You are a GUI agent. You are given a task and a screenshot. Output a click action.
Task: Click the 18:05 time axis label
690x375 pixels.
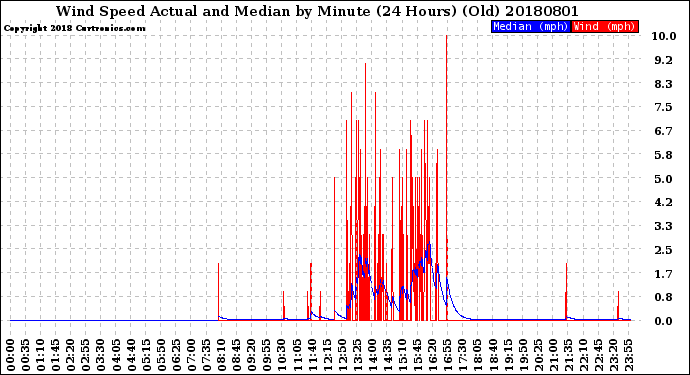pyautogui.click(x=477, y=355)
